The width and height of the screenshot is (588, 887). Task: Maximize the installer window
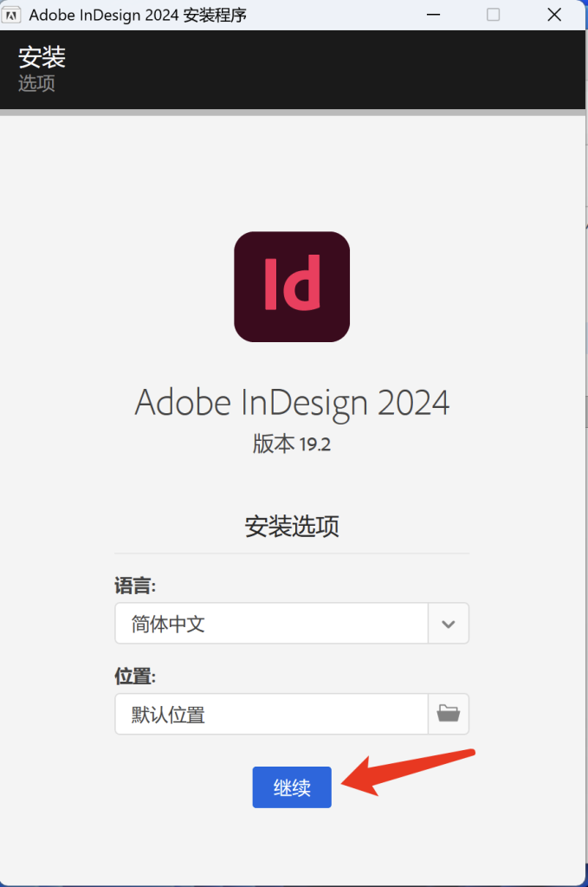coord(493,15)
